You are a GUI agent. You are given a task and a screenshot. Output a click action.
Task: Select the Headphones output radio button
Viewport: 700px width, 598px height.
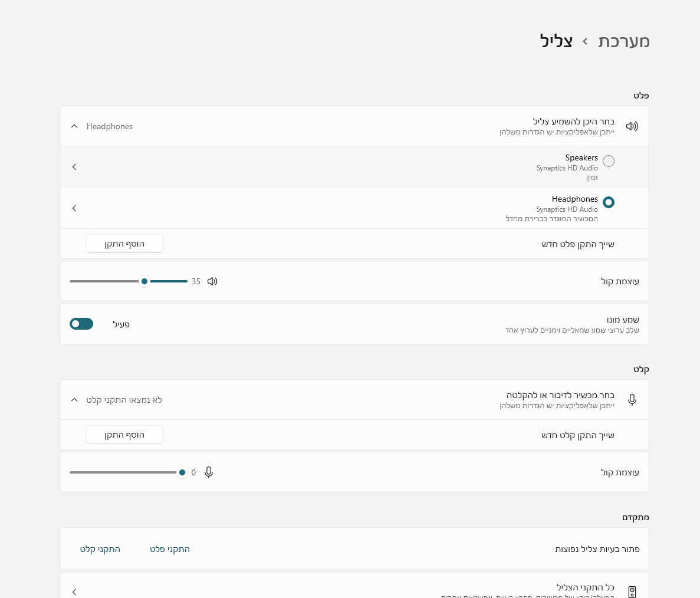pyautogui.click(x=609, y=202)
